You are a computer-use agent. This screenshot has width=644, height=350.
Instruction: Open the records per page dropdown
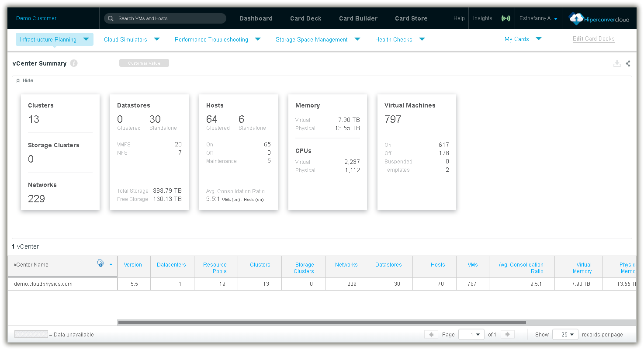(x=565, y=334)
